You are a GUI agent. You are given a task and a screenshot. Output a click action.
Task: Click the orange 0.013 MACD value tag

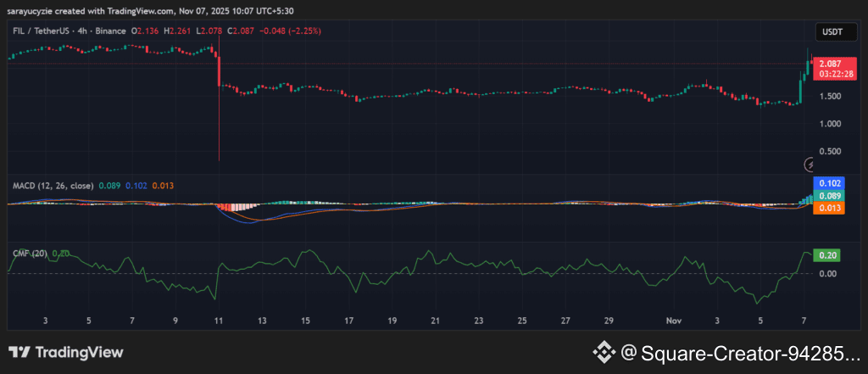(x=828, y=209)
